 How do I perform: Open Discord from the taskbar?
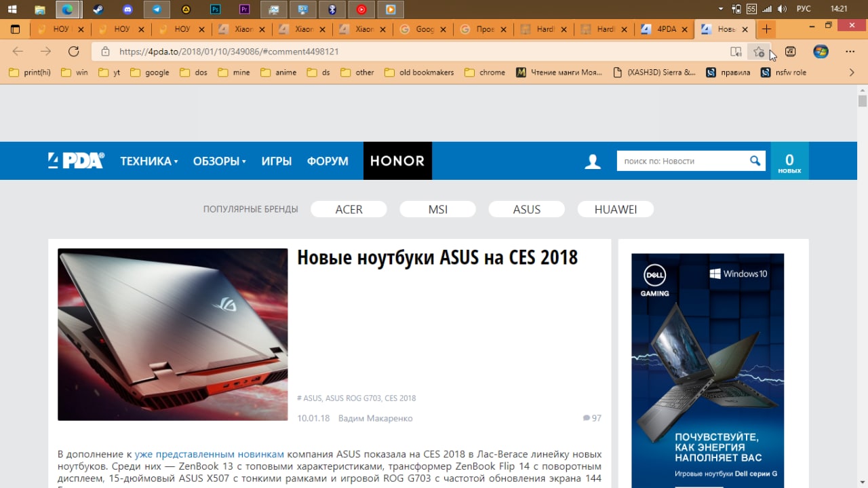pos(127,10)
